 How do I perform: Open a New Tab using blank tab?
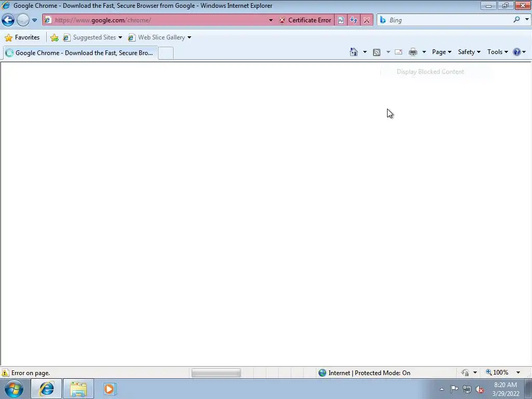point(166,54)
